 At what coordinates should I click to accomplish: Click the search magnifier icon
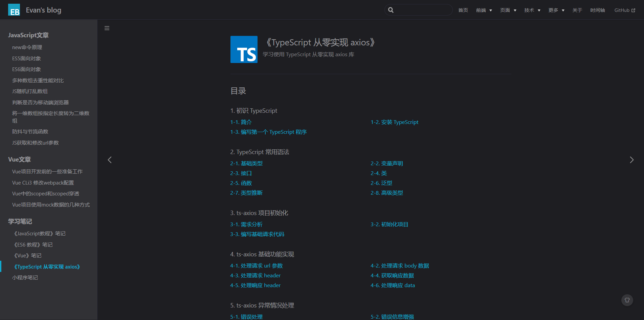coord(391,10)
